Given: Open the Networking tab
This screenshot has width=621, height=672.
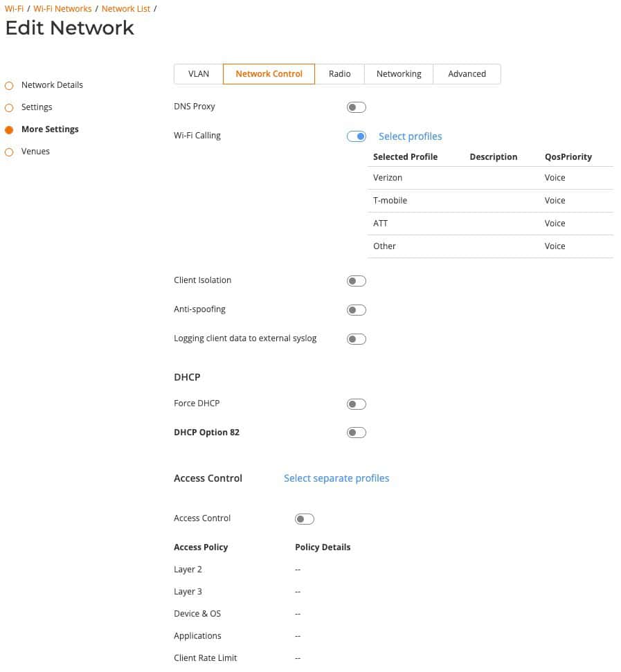Looking at the screenshot, I should [x=399, y=74].
